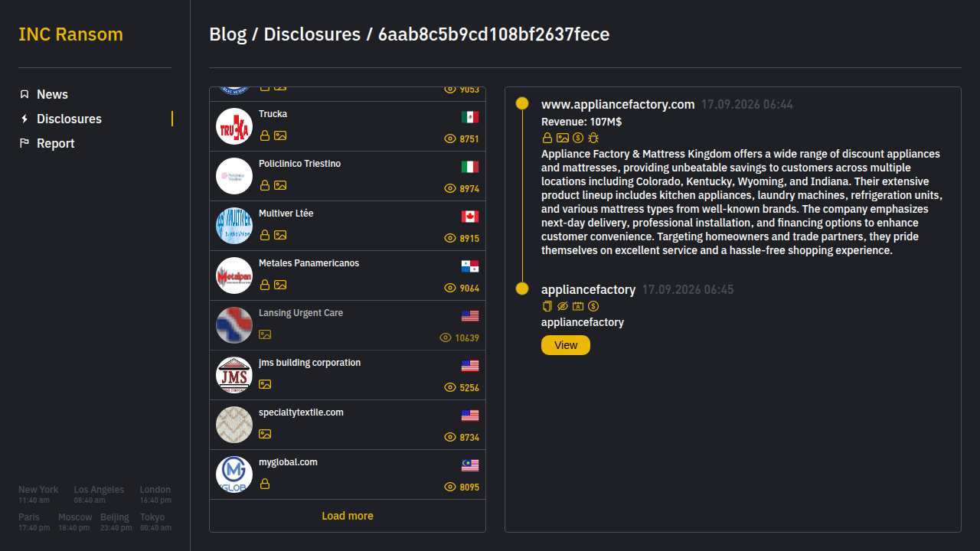980x551 pixels.
Task: Open the Report page in sidebar
Action: pos(55,143)
